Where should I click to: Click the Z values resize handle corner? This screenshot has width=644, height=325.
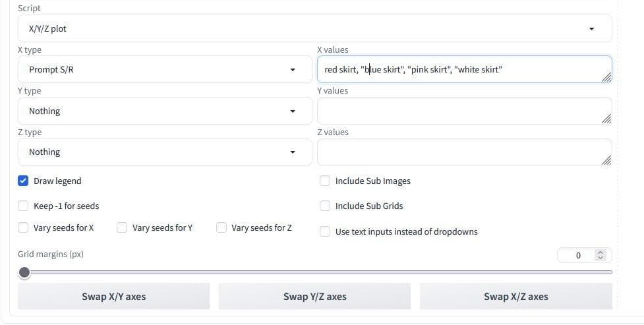pos(606,160)
